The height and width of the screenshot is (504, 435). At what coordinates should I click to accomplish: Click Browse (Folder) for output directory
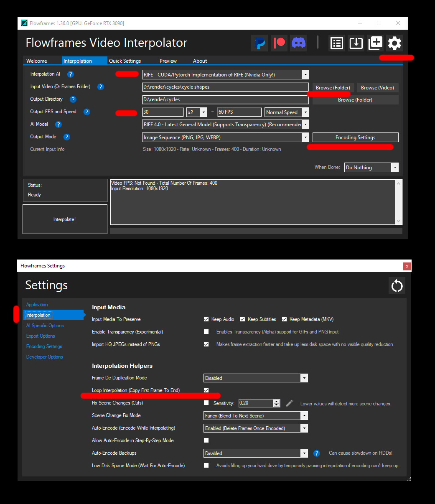tap(355, 99)
